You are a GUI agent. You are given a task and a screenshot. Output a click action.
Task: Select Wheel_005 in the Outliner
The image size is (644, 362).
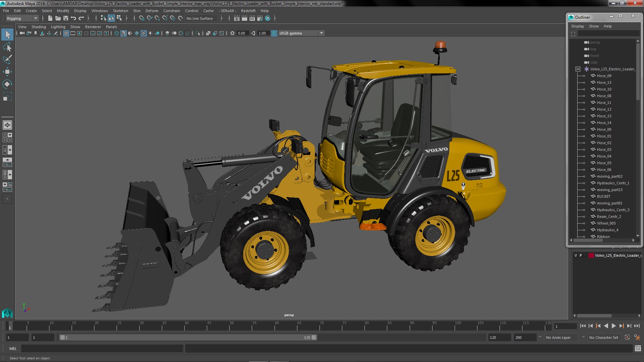pos(606,223)
